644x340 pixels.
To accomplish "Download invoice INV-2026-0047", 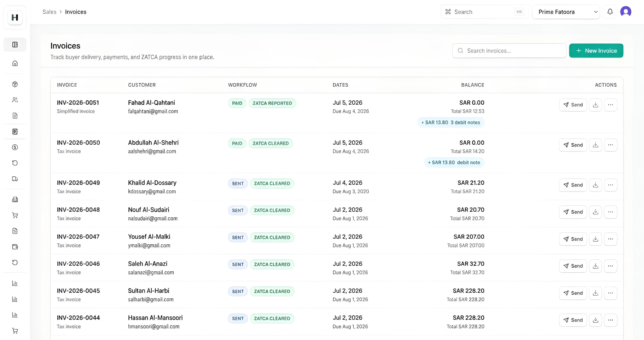I will point(596,239).
